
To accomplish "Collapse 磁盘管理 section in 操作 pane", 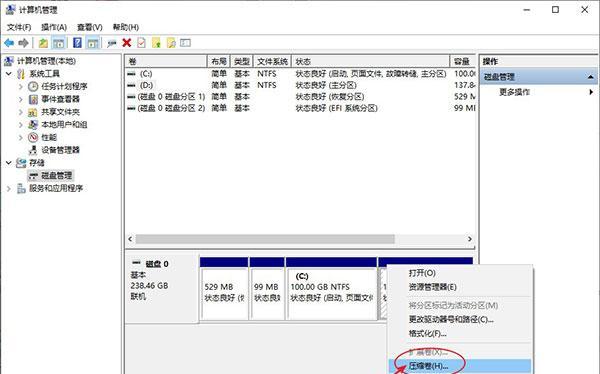I will coord(590,77).
